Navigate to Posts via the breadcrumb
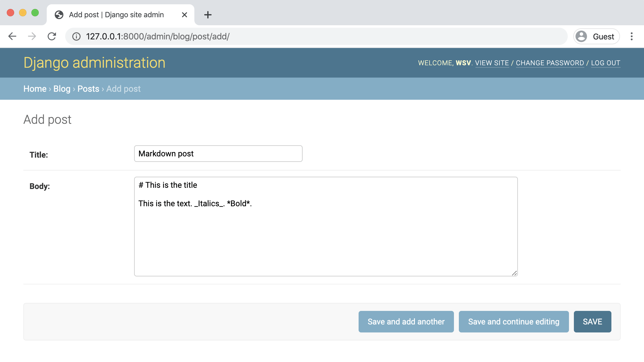644x362 pixels. (88, 89)
